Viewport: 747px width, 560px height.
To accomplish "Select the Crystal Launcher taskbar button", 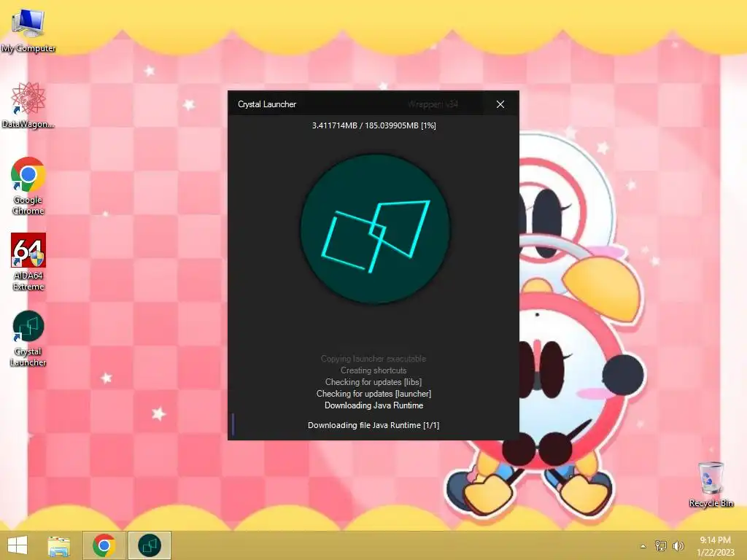I will click(x=149, y=545).
